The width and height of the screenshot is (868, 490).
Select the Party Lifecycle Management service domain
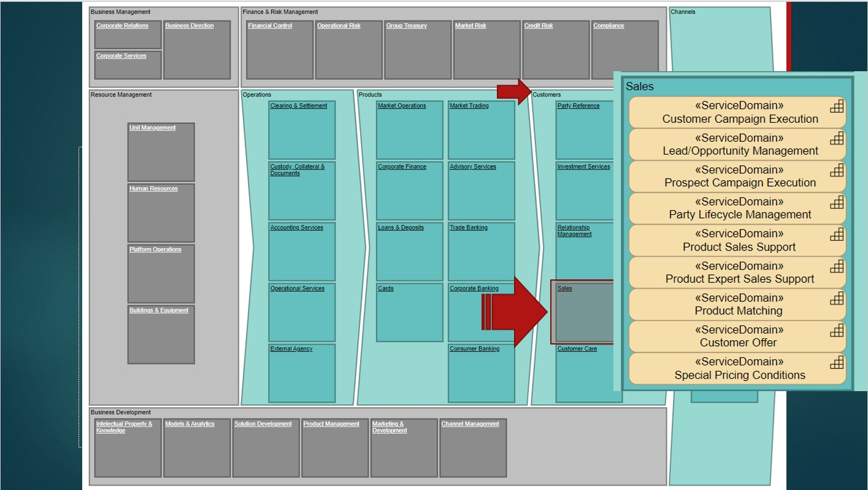737,208
